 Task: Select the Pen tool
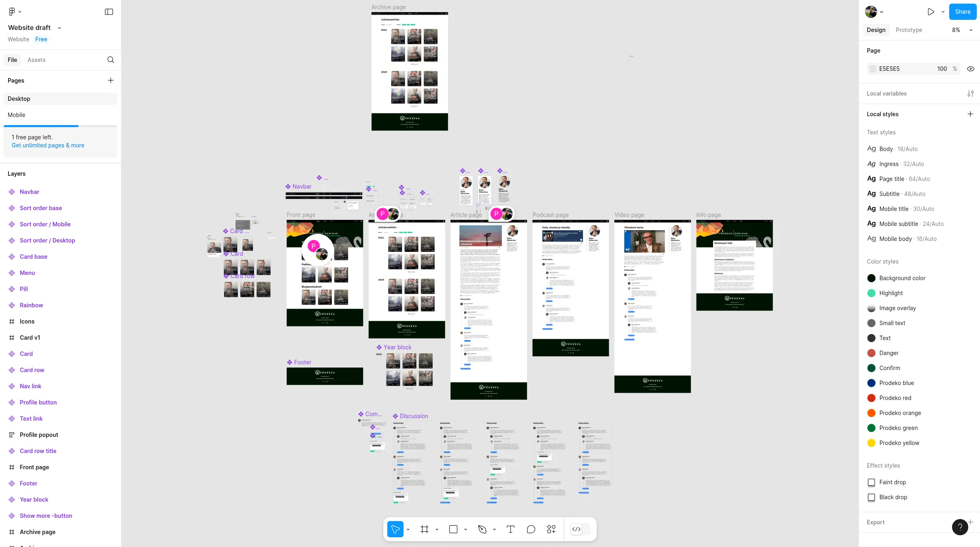(482, 529)
